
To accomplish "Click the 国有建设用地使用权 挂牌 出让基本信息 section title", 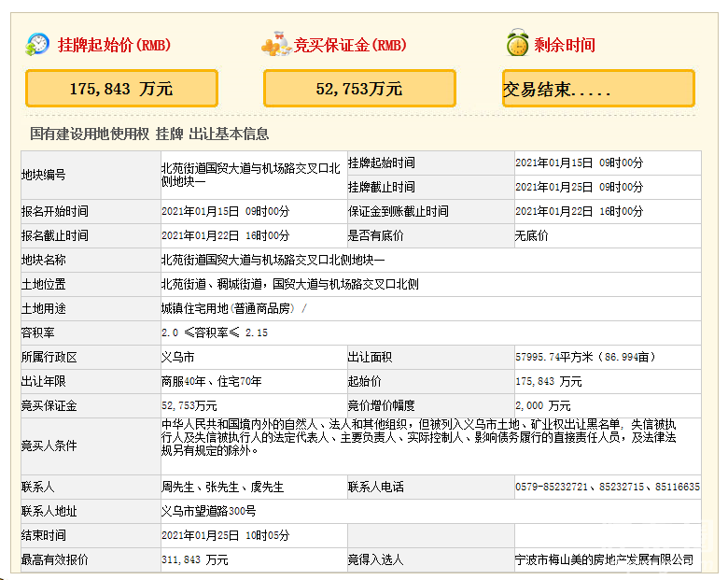I will tap(149, 134).
